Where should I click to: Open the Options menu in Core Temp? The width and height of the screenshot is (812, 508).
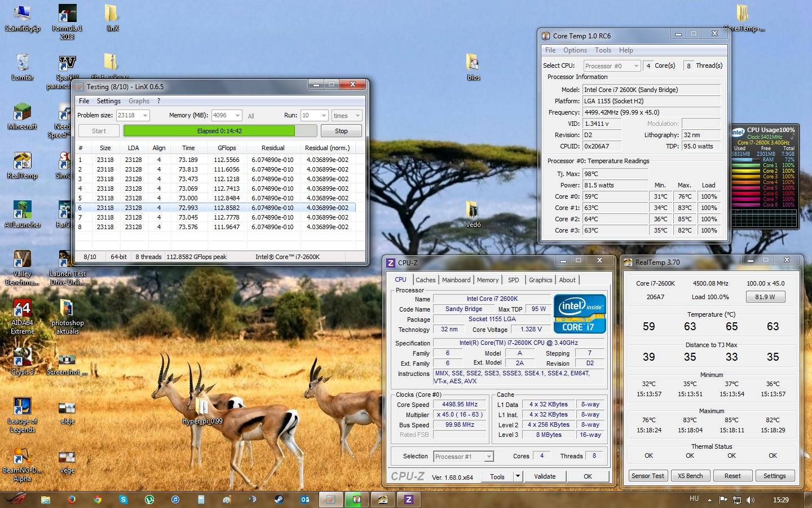click(575, 50)
